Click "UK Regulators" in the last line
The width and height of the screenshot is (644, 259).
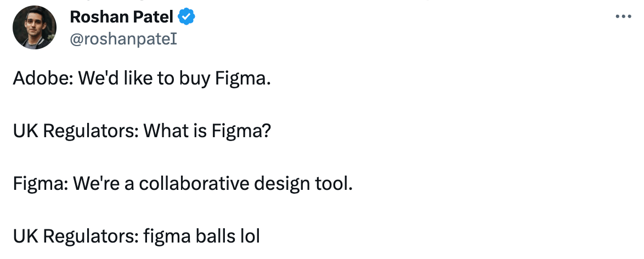(x=75, y=236)
